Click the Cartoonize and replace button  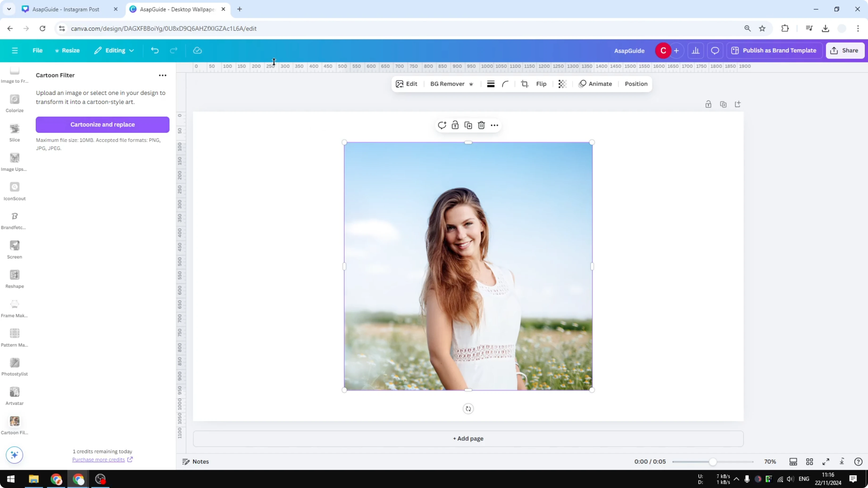click(102, 124)
